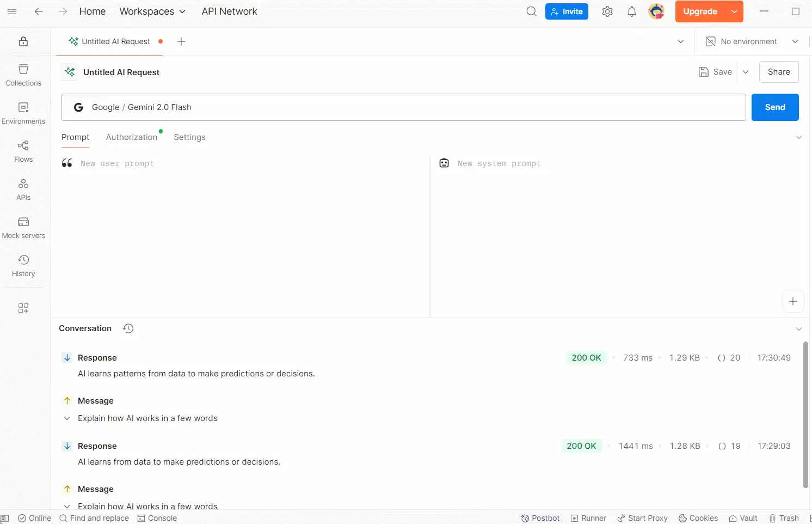Click the 200 OK badge at 17:30:49
The height and width of the screenshot is (524, 812).
coord(586,358)
